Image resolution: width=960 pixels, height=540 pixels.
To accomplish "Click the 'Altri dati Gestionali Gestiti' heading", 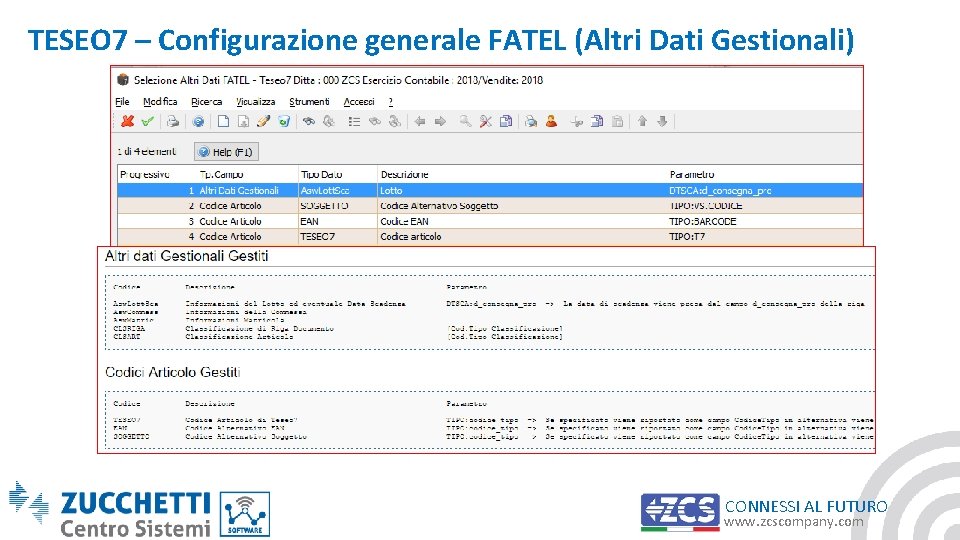I will pos(187,256).
